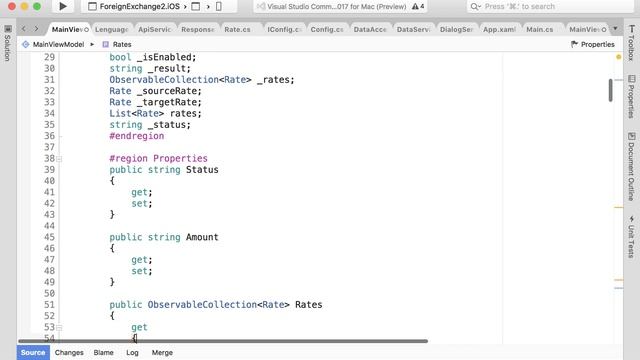Click the Properties region flag button
Screen dimensions: 640x360
(x=593, y=44)
